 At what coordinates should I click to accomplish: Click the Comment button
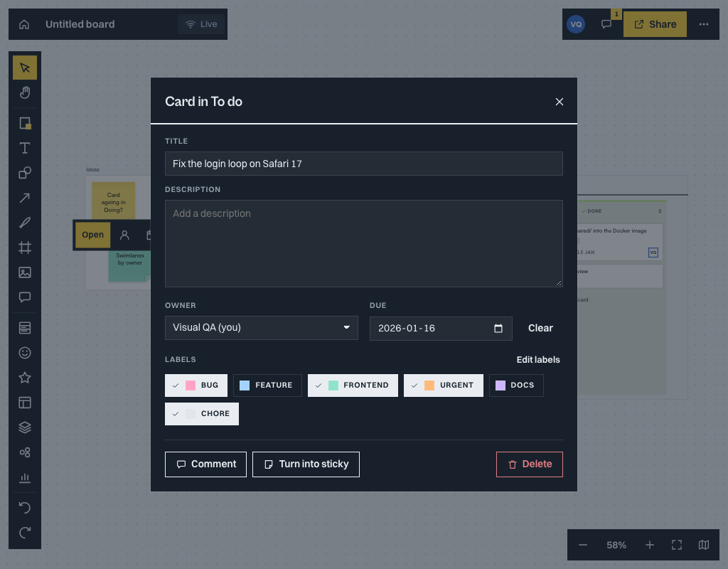205,464
